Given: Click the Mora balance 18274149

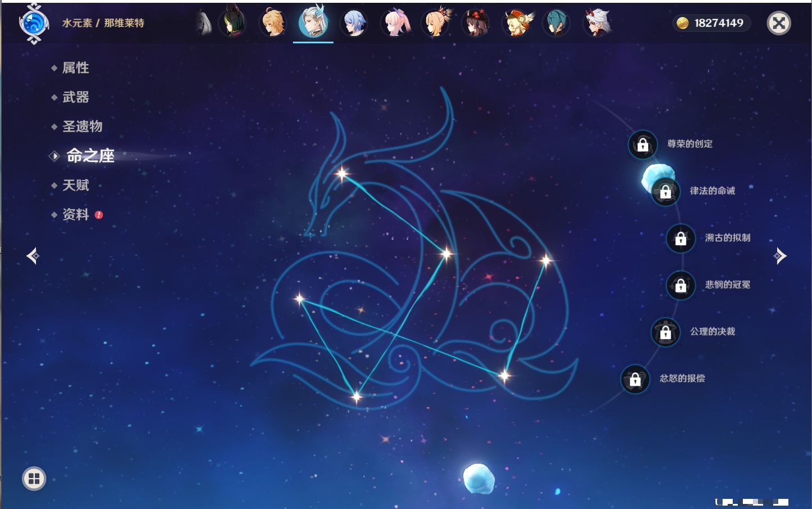Looking at the screenshot, I should point(719,23).
